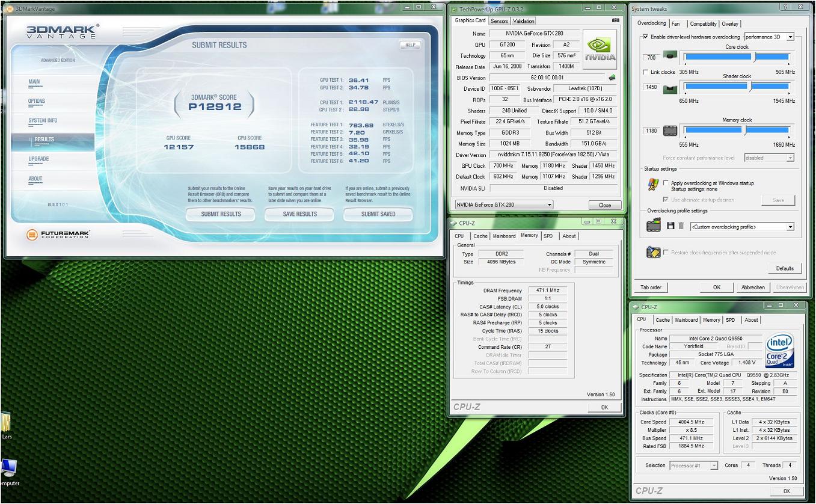The image size is (816, 504).
Task: Switch to the Compatibility tab
Action: click(703, 24)
